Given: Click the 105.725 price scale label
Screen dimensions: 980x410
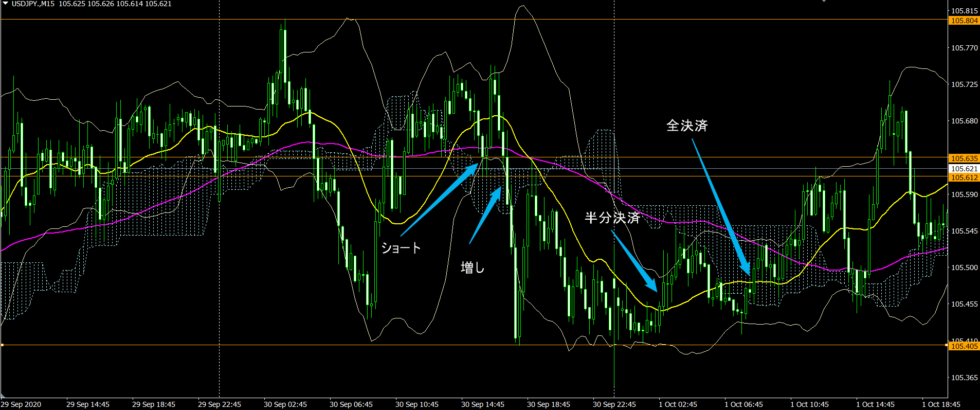Looking at the screenshot, I should [965, 84].
